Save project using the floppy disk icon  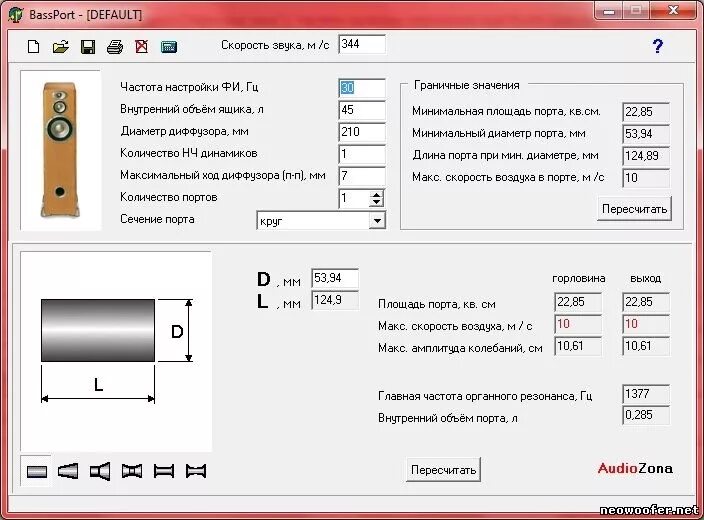point(88,46)
